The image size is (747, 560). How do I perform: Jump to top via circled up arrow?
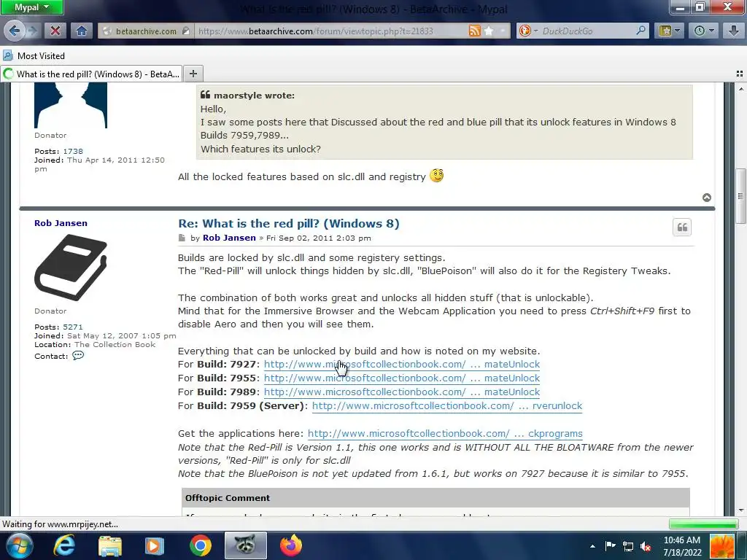[x=706, y=197]
